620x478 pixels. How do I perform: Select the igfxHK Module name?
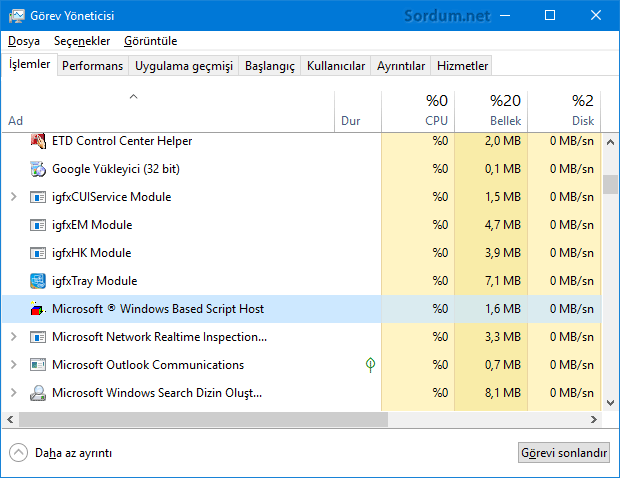(x=92, y=253)
